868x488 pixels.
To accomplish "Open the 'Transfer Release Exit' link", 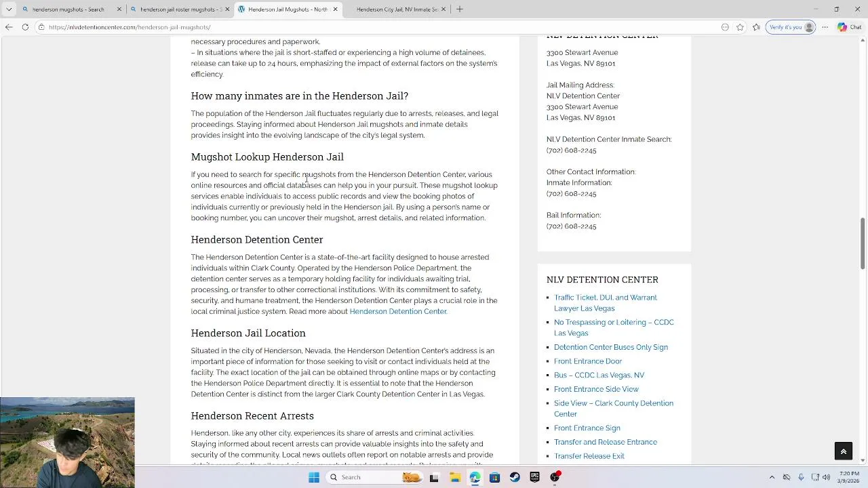I will click(x=589, y=457).
